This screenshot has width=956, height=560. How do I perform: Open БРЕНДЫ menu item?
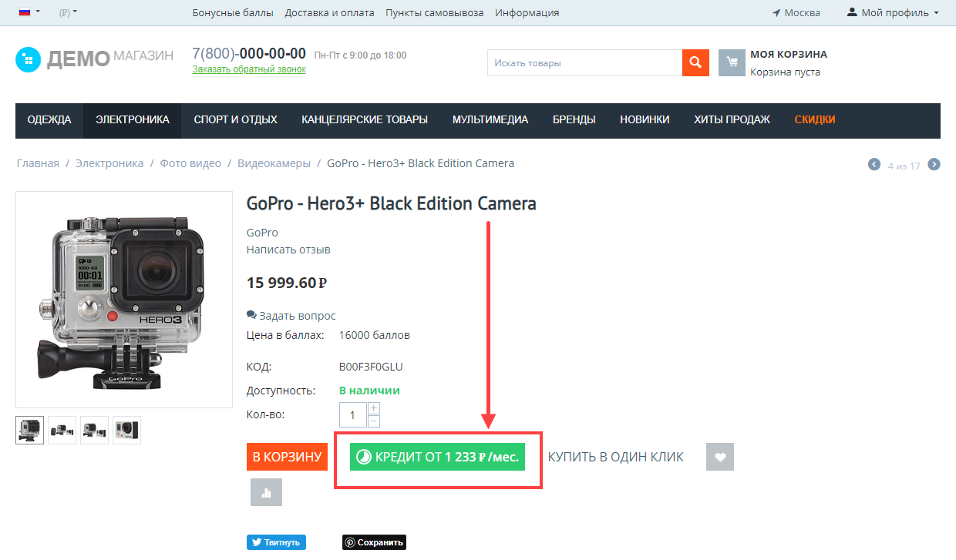574,119
